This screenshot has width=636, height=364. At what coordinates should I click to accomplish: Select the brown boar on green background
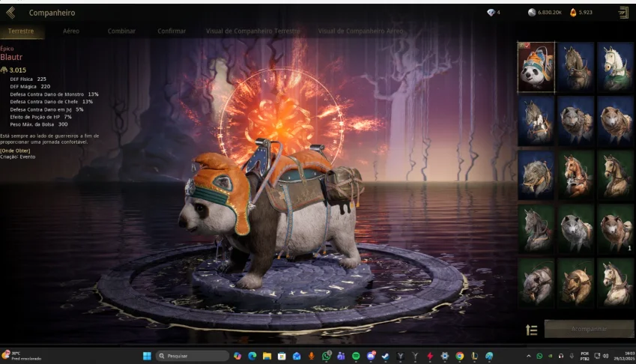click(x=575, y=283)
